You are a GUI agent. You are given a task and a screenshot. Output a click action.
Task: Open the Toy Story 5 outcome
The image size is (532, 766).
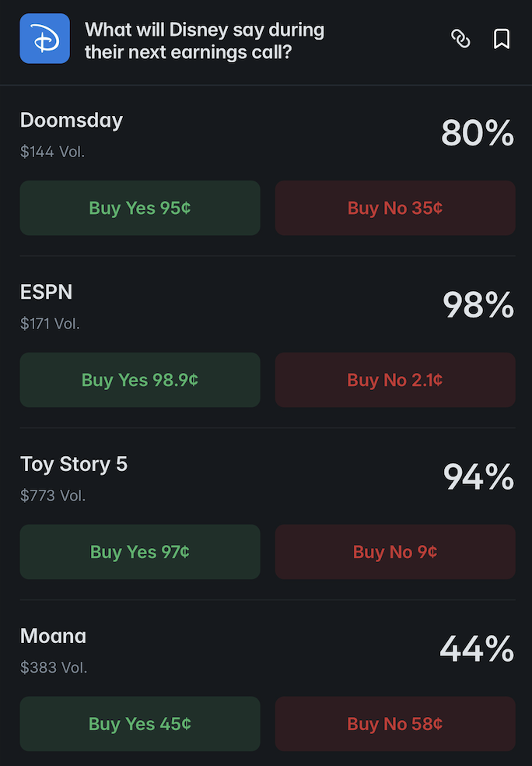click(x=74, y=465)
